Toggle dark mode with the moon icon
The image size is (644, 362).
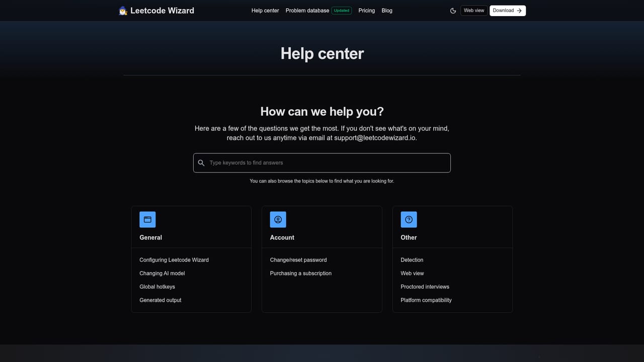coord(453,11)
